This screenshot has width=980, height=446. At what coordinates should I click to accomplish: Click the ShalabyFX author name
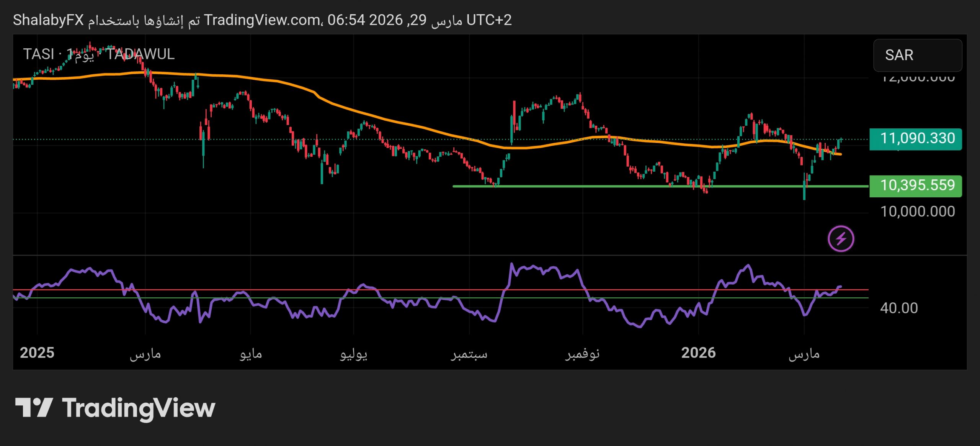click(48, 20)
